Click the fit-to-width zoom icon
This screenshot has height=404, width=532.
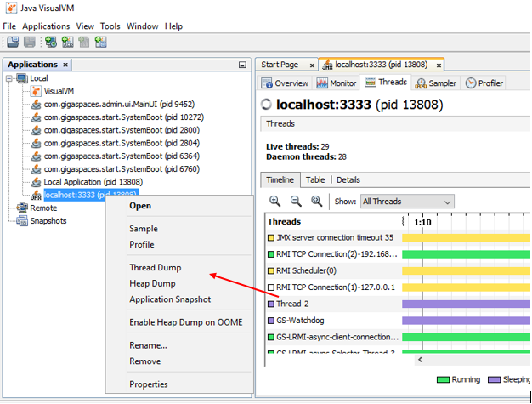point(316,202)
